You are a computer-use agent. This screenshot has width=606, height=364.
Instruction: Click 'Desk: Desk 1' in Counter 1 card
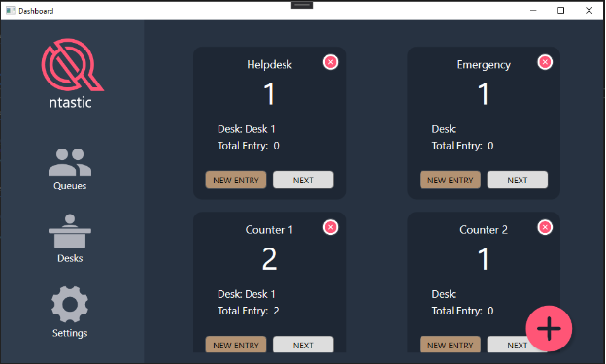coord(247,294)
